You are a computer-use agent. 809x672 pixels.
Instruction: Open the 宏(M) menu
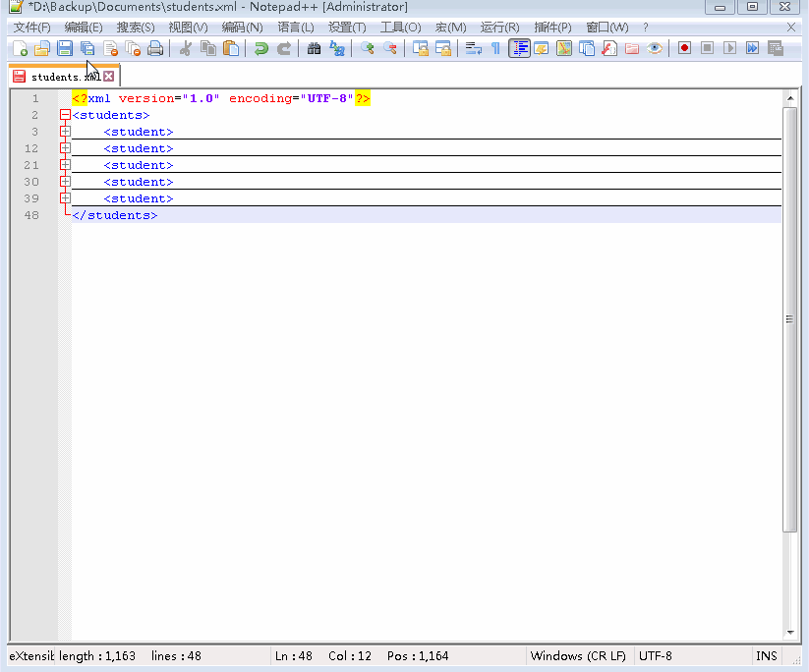[x=450, y=28]
